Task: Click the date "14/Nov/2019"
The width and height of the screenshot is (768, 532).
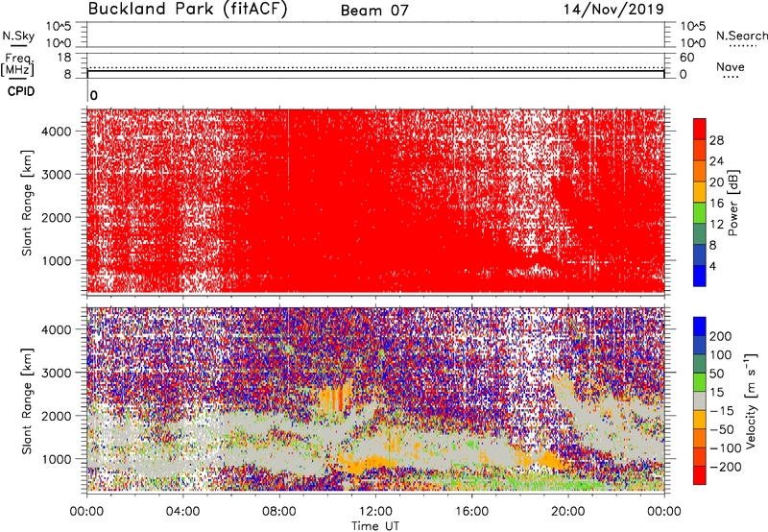Action: click(x=613, y=10)
